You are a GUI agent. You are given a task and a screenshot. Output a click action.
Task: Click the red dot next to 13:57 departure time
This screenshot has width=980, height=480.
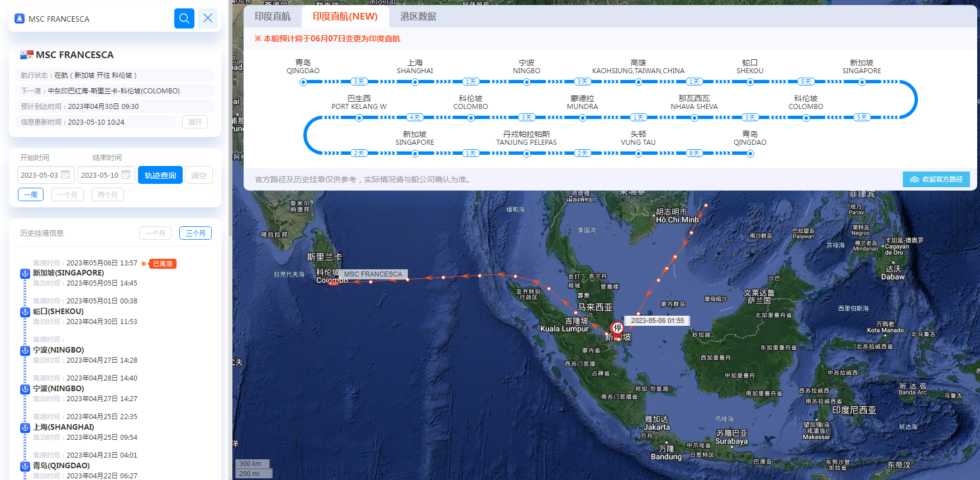144,264
